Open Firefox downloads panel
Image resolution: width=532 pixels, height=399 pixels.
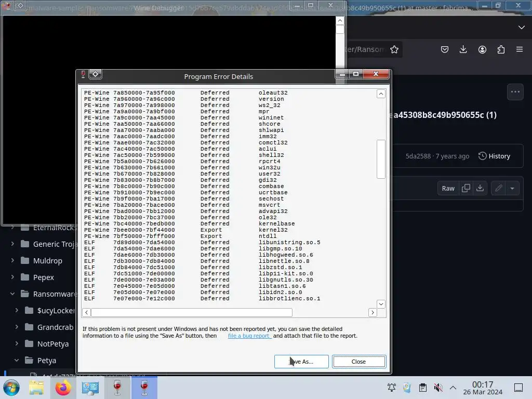click(463, 49)
